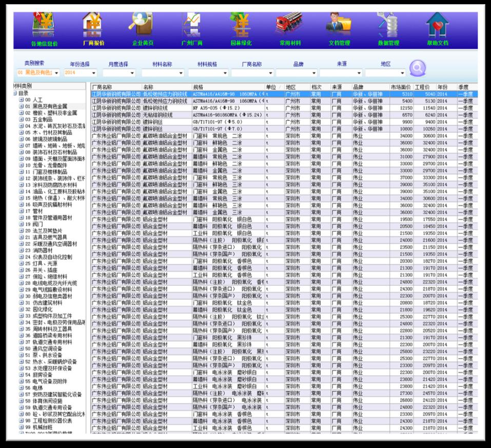The height and width of the screenshot is (448, 491).
Task: Open the 类别搜索 category dropdown
Action: [56, 73]
